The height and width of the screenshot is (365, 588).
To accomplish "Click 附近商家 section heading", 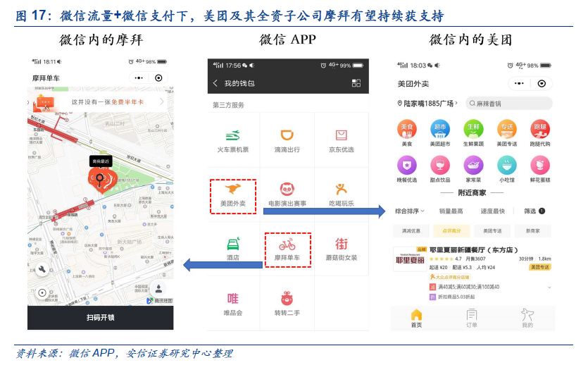I will (472, 193).
